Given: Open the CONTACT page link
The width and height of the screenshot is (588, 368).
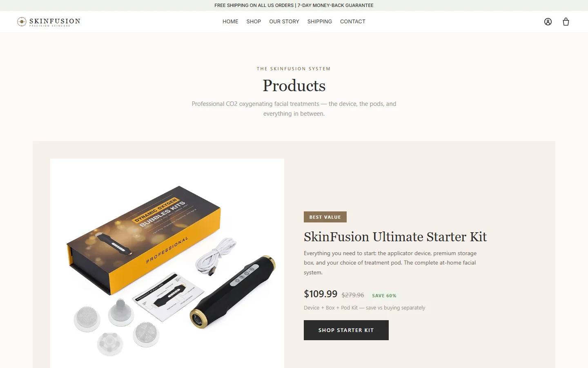Looking at the screenshot, I should 353,22.
